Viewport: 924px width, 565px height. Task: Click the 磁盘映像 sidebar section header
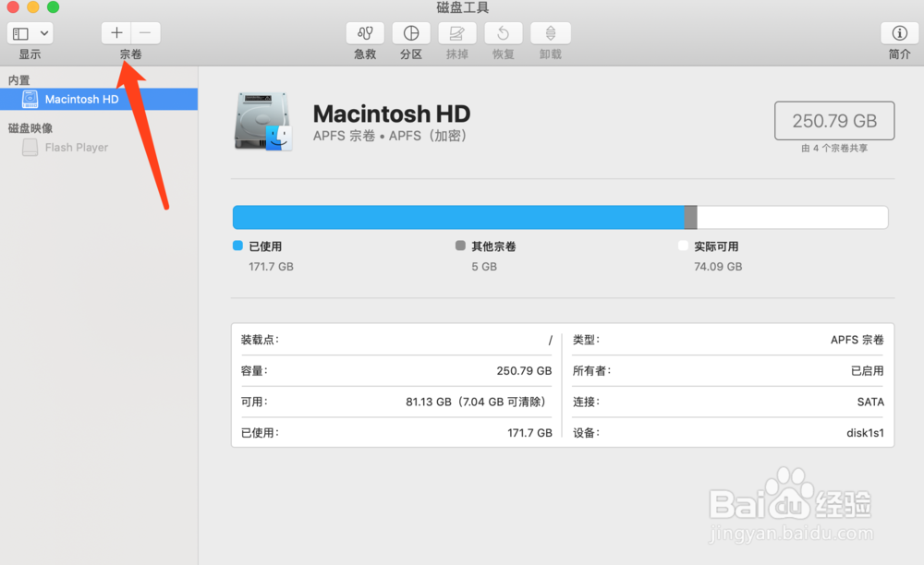pyautogui.click(x=30, y=128)
